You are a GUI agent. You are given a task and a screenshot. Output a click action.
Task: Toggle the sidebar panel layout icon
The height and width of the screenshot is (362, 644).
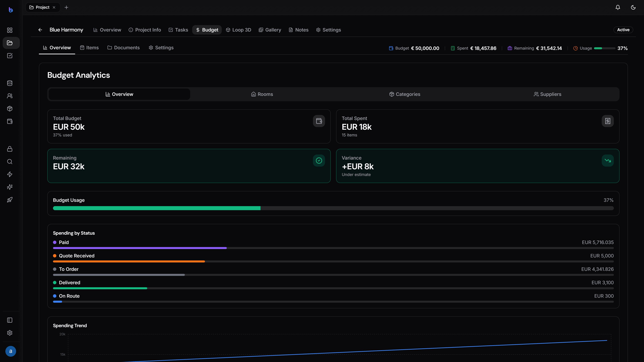[x=10, y=320]
